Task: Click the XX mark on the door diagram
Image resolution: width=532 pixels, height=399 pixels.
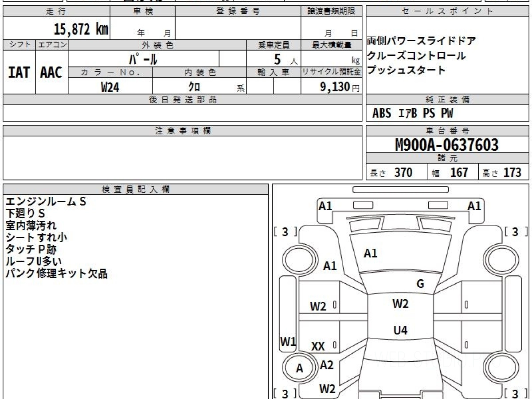Action: 318,346
